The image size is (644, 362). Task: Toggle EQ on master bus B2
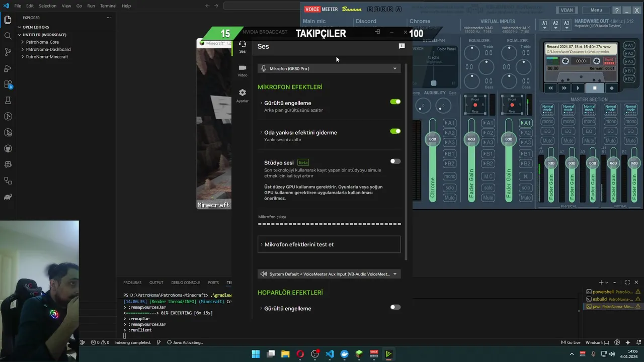[x=631, y=131]
